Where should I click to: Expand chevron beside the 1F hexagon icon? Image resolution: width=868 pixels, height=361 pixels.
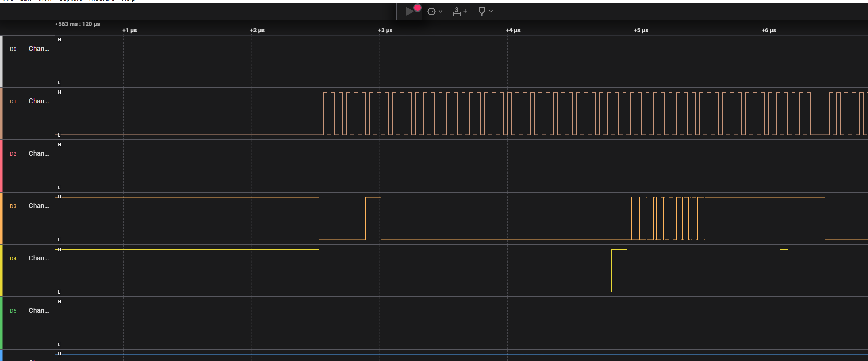click(x=441, y=12)
